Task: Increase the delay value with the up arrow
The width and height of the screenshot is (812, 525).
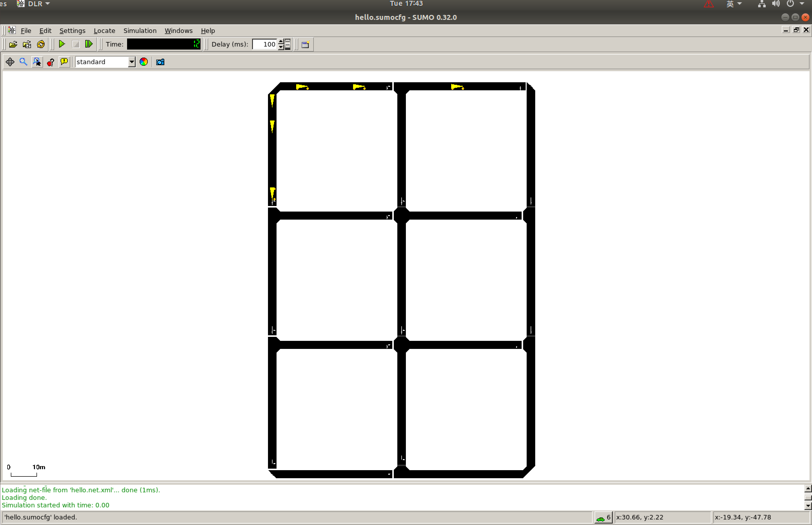Action: [x=281, y=42]
